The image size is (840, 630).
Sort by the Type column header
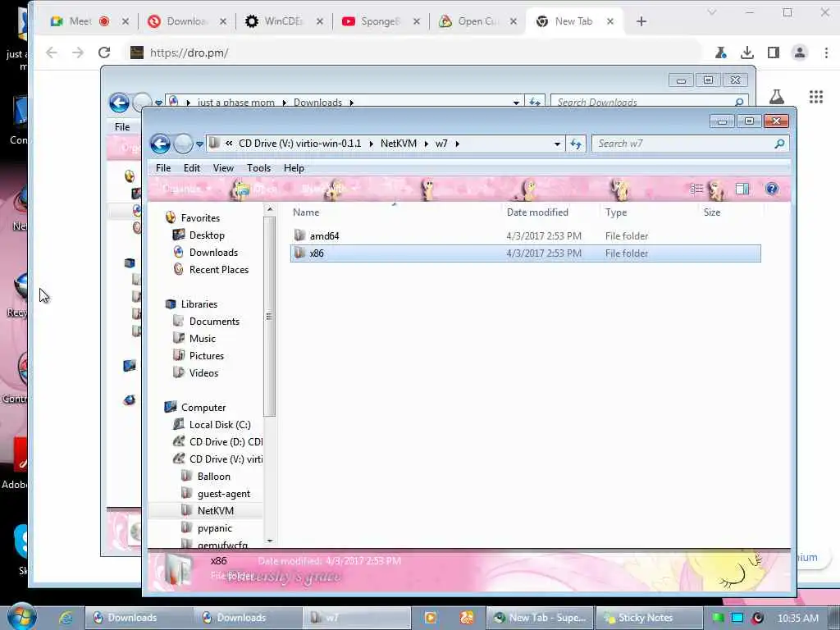(616, 212)
